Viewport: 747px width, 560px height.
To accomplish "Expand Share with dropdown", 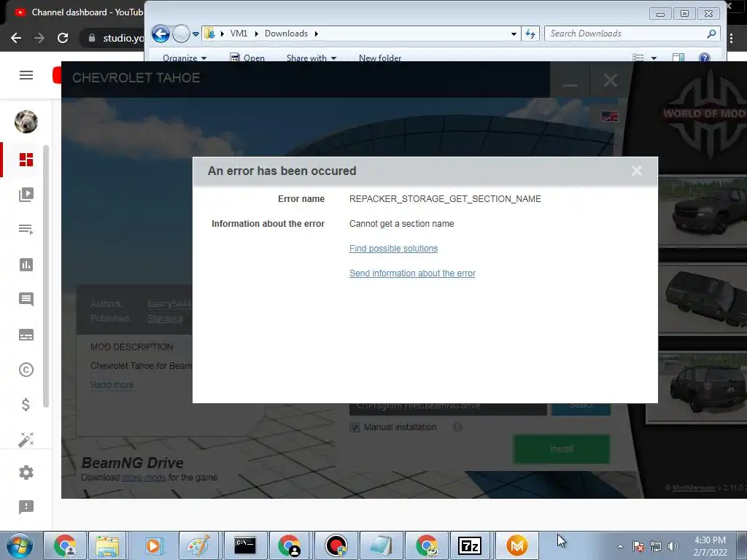I will [311, 58].
